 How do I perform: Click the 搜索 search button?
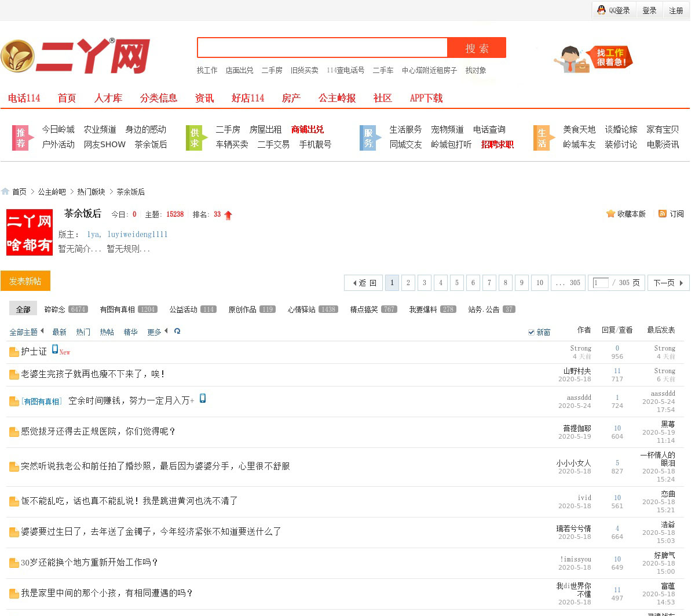477,48
